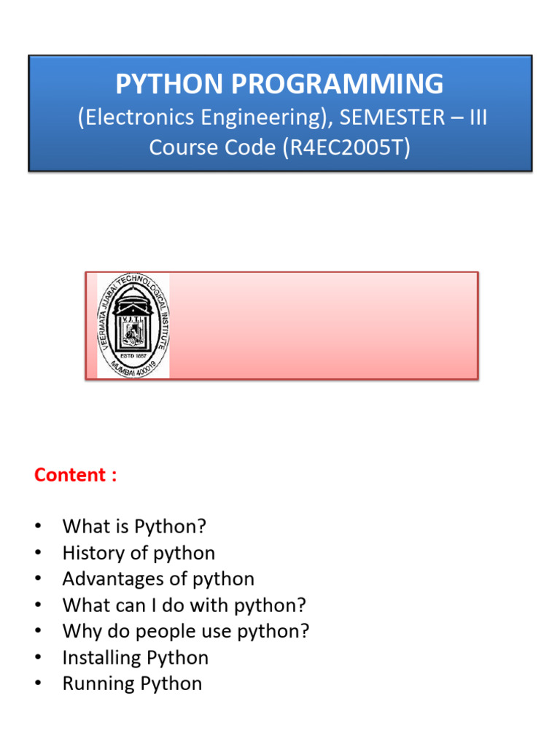This screenshot has height=747, width=560.
Task: Open the Installing Python topic
Action: click(135, 657)
